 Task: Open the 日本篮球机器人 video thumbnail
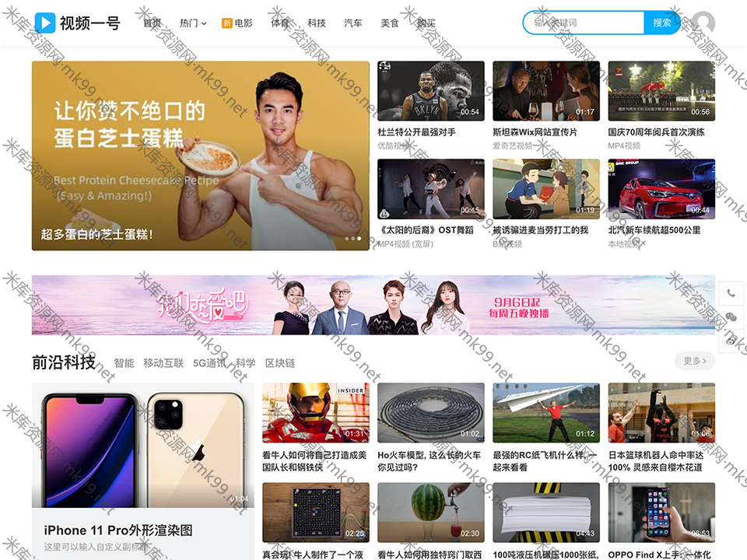pos(661,413)
